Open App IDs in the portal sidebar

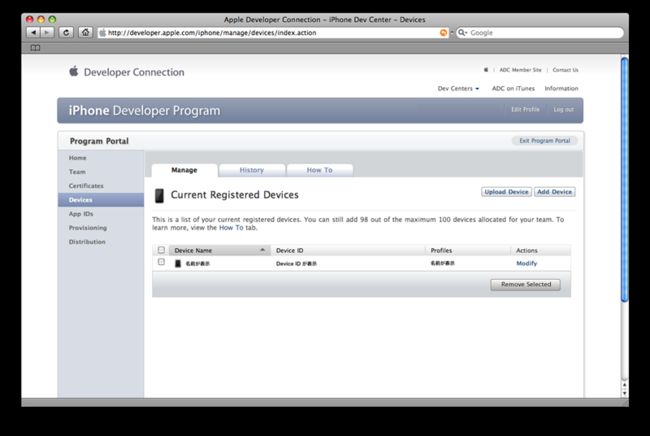tap(81, 214)
